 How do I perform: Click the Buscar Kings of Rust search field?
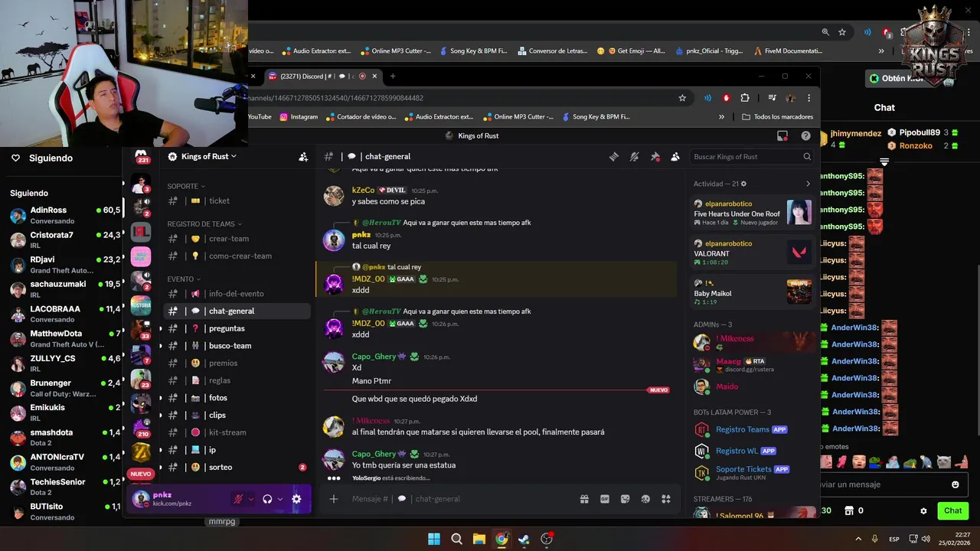[x=751, y=156]
